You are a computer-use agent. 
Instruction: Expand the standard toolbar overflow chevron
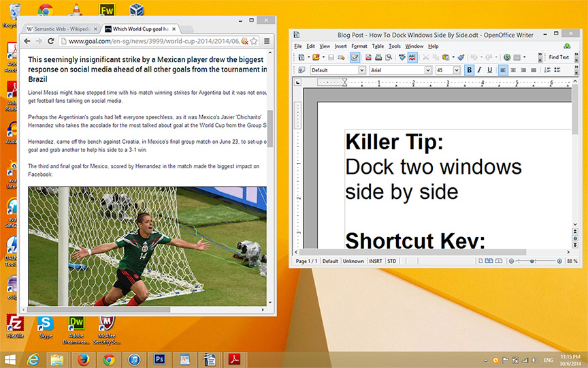[x=540, y=56]
